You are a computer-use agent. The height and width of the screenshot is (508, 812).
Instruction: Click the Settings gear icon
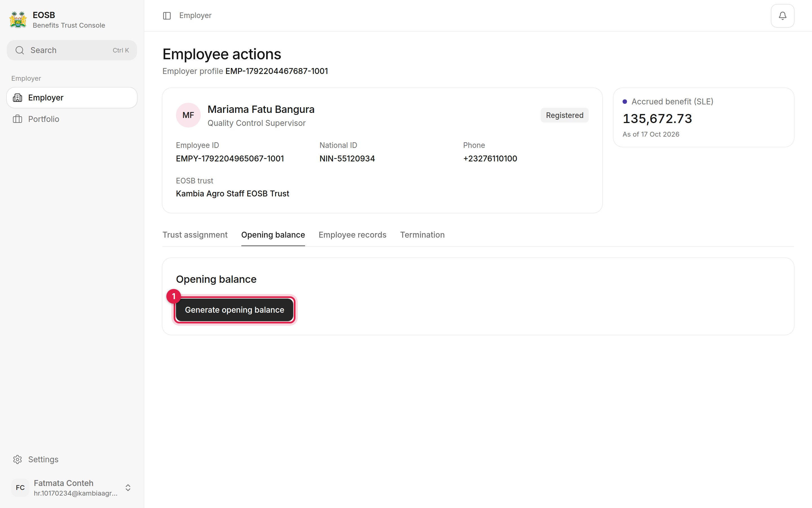click(x=17, y=459)
